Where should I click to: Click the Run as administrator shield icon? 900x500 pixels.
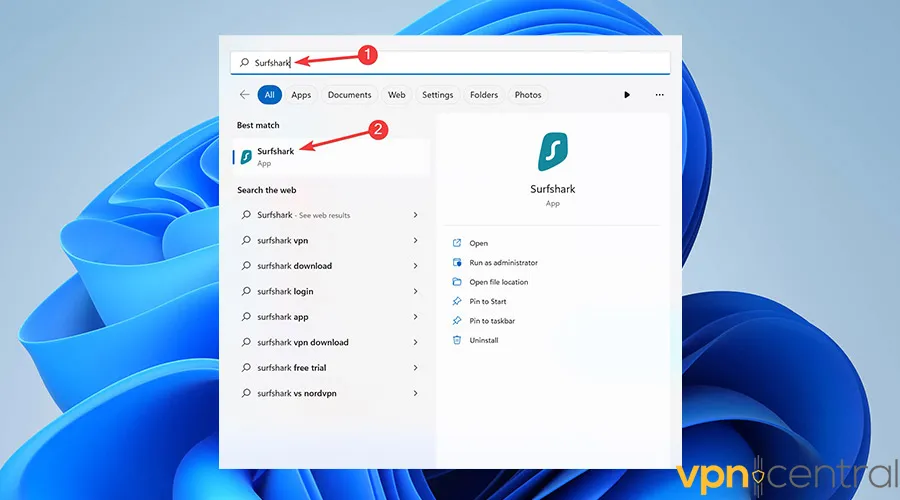(457, 262)
